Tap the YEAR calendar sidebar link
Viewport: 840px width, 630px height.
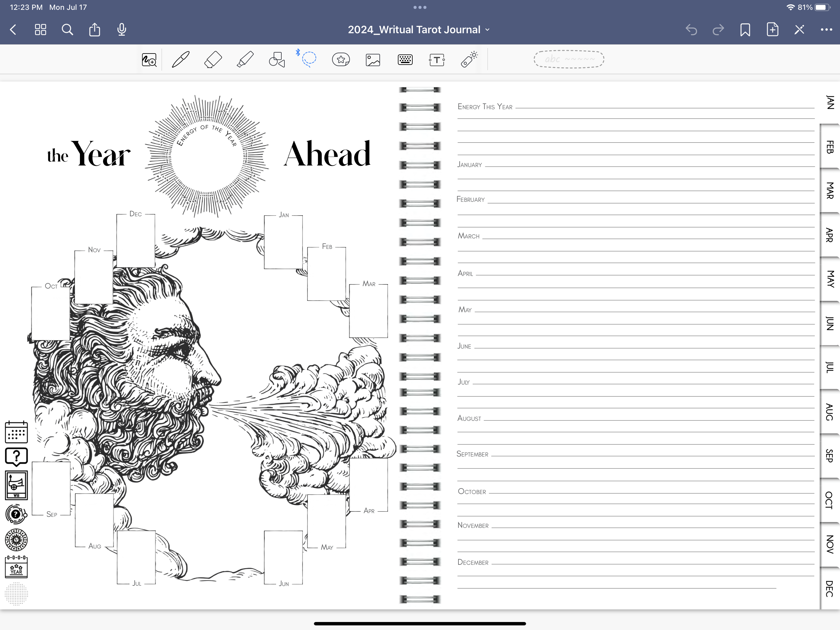[16, 567]
